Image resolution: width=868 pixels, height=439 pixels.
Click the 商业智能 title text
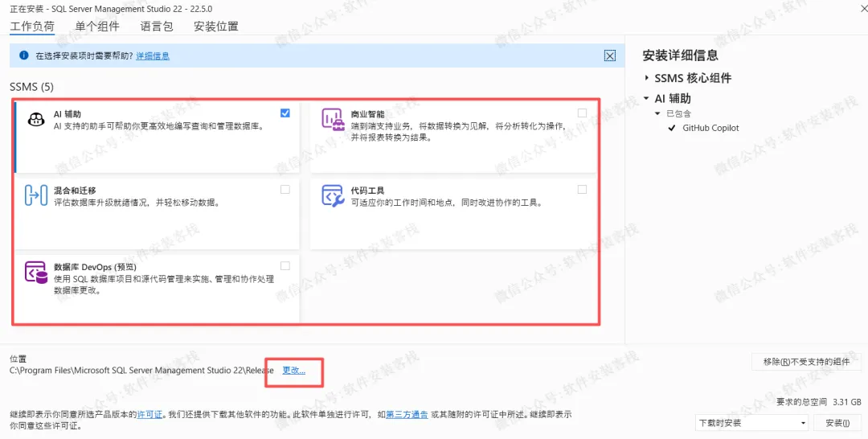(x=367, y=114)
